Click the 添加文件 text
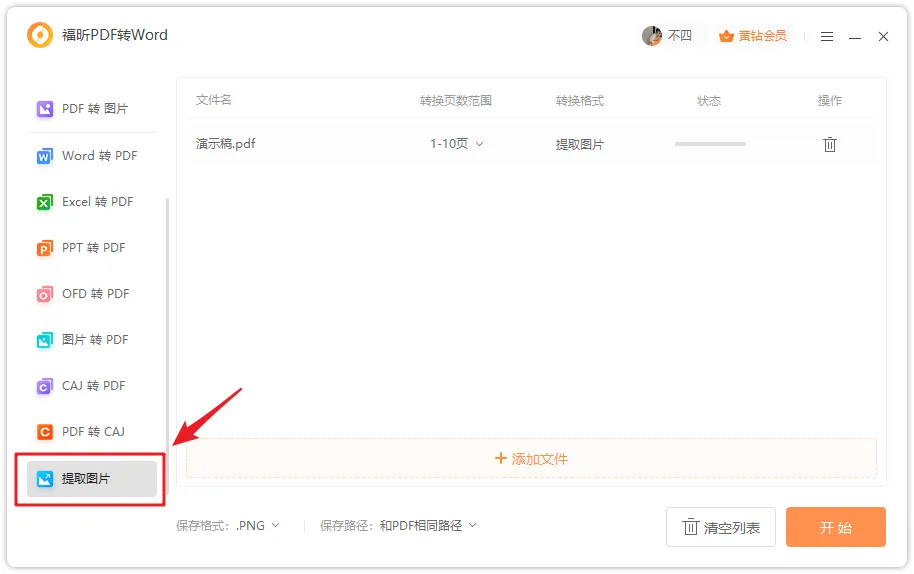 coord(539,459)
